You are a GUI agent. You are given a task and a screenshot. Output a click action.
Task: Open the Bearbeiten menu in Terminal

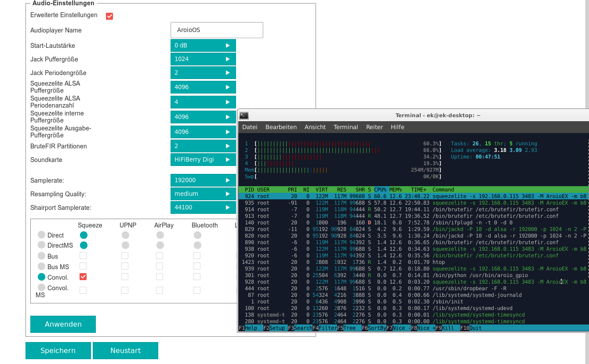(281, 127)
